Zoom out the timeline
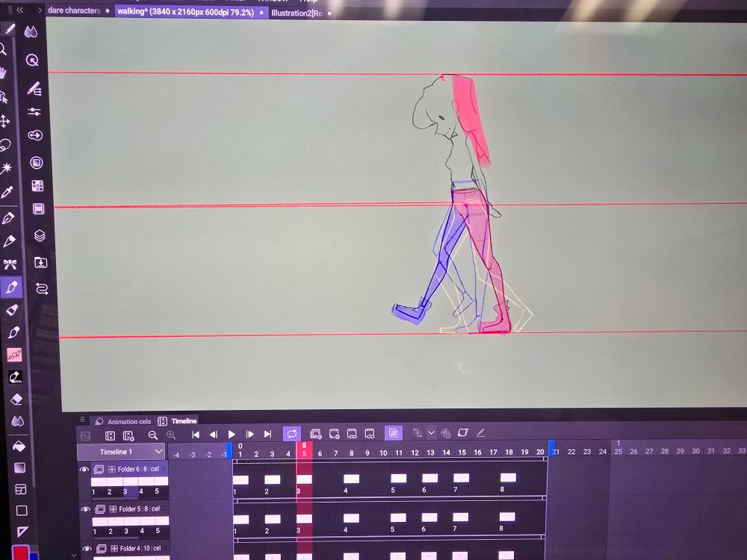This screenshot has width=747, height=560. [x=153, y=435]
